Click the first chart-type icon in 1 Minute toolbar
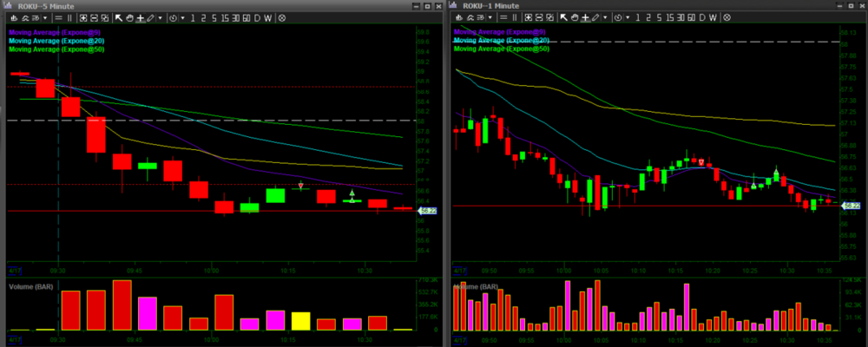The width and height of the screenshot is (868, 347). [x=457, y=17]
